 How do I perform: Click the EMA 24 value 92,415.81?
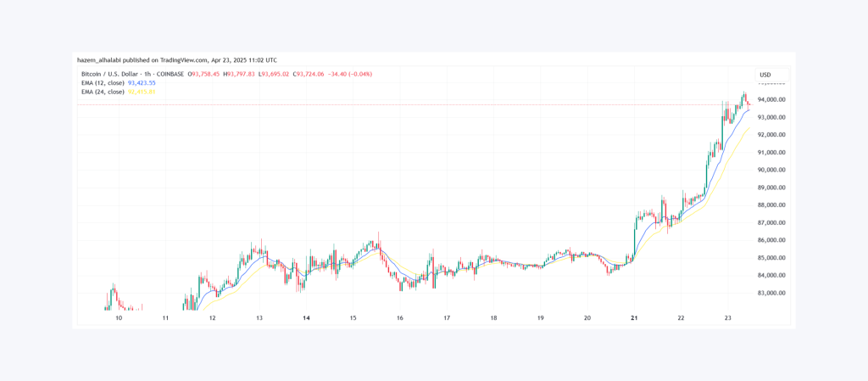pyautogui.click(x=142, y=91)
